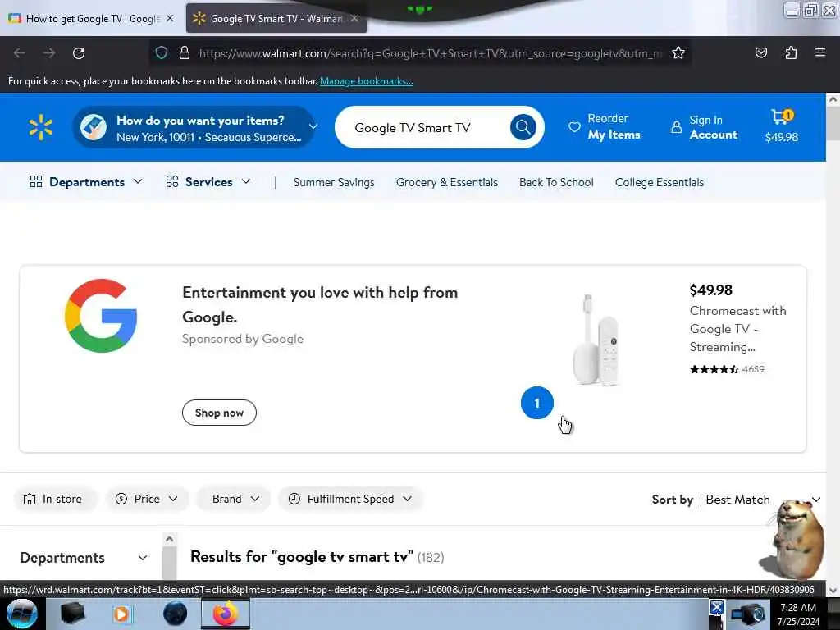This screenshot has height=630, width=840.
Task: Collapse the Departments sidebar section
Action: point(143,558)
